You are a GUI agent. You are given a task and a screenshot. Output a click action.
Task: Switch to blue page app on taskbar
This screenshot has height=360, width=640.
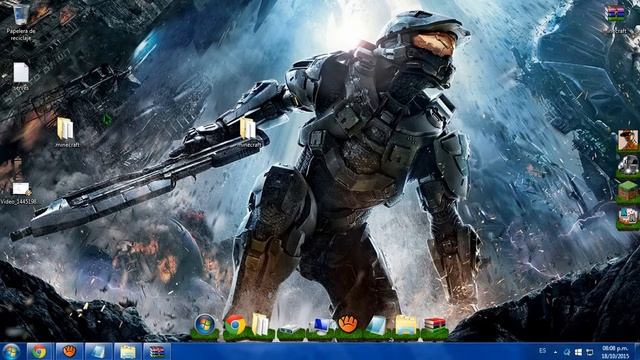(x=98, y=352)
